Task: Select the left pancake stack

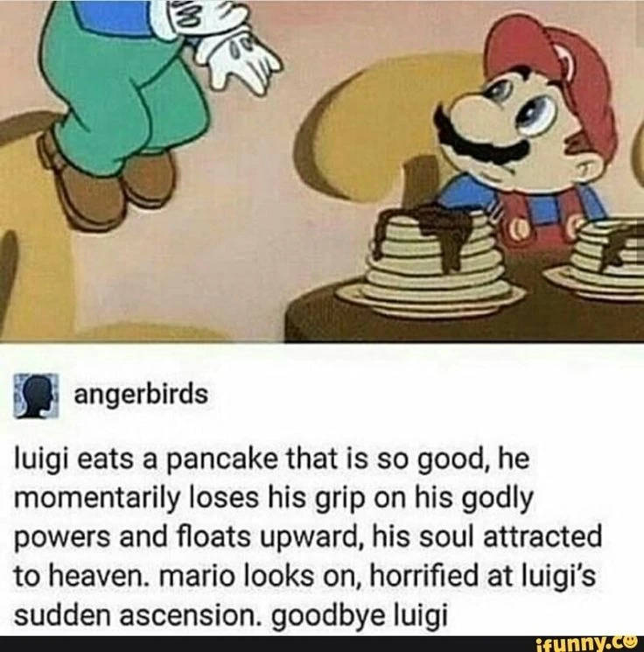Action: (432, 266)
